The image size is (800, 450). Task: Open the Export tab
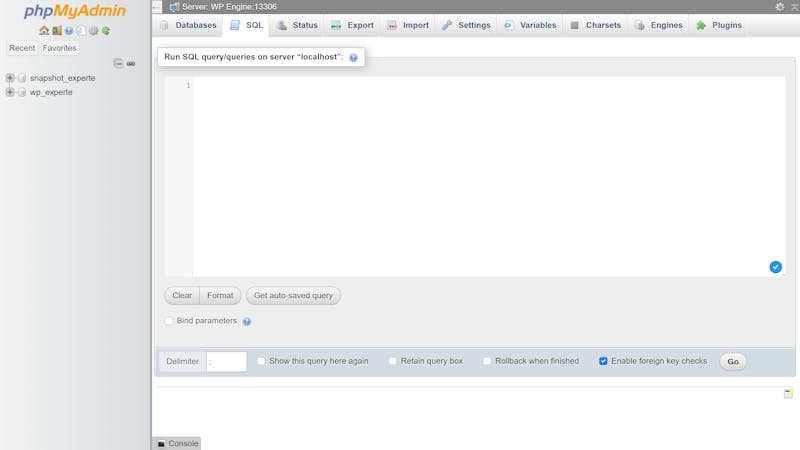pyautogui.click(x=352, y=26)
